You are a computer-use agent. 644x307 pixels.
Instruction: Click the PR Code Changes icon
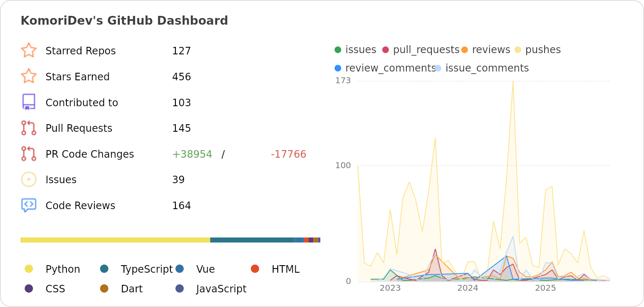click(x=29, y=153)
